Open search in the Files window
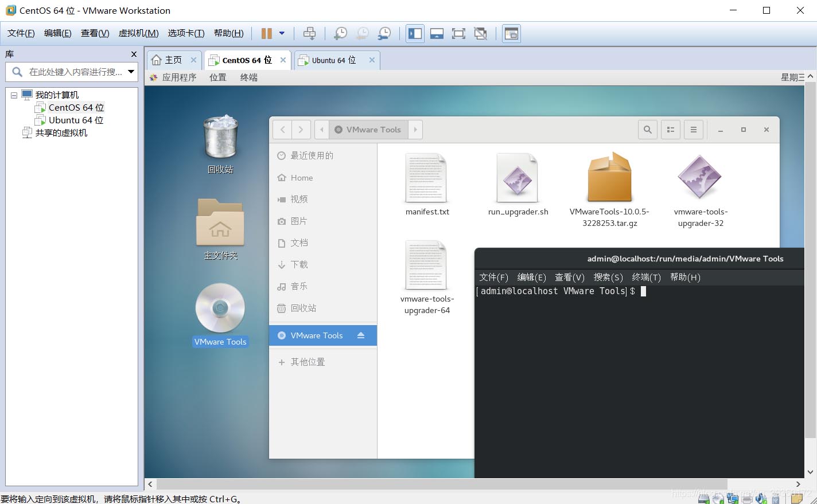817x504 pixels. (648, 130)
